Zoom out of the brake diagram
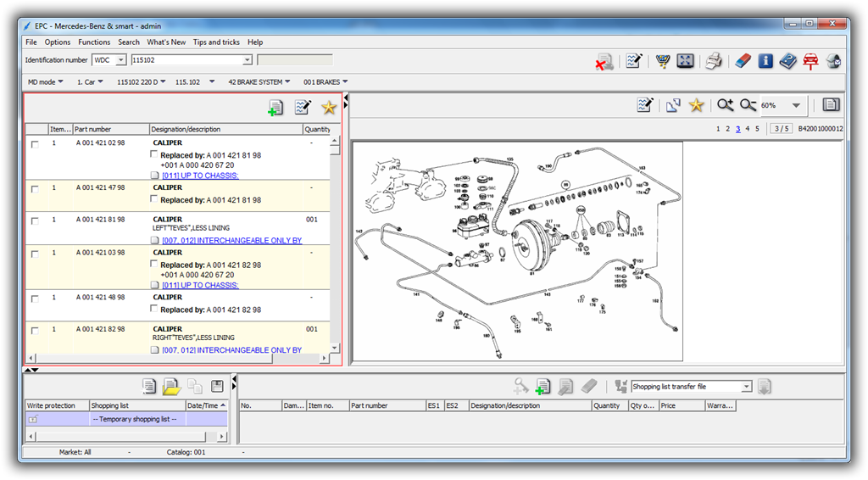The width and height of the screenshot is (868, 480). click(x=748, y=104)
